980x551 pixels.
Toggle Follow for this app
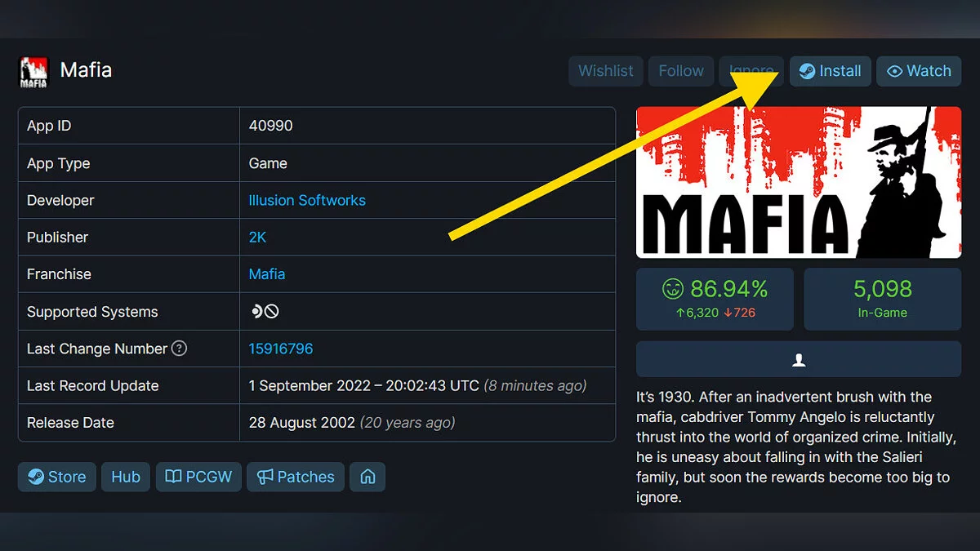click(681, 71)
